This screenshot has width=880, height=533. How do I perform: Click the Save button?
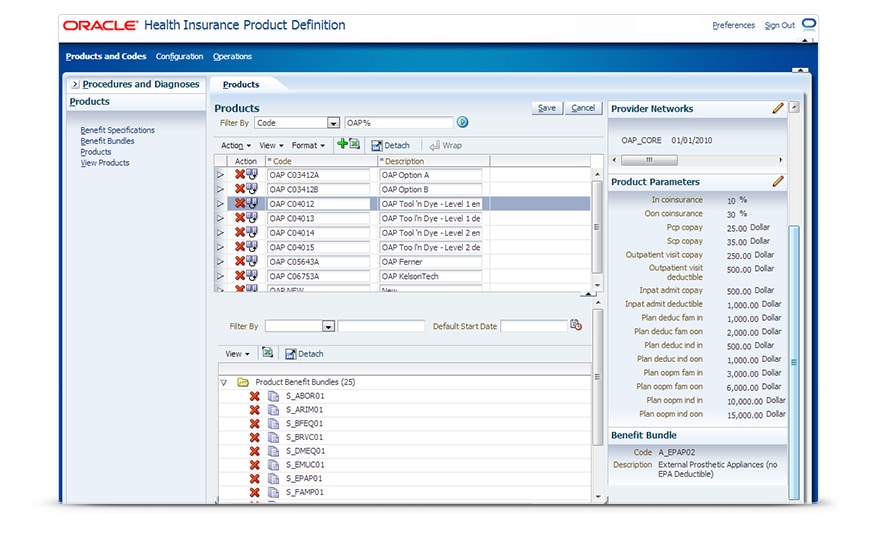click(x=546, y=108)
